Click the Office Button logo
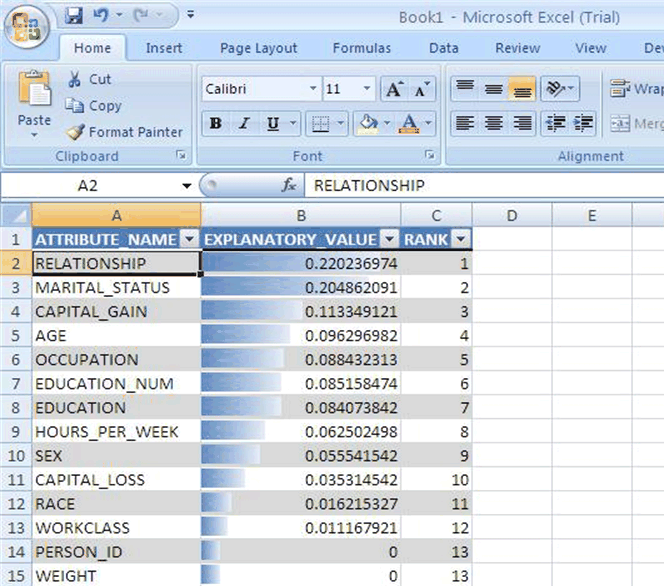This screenshot has width=665, height=586. 27,27
